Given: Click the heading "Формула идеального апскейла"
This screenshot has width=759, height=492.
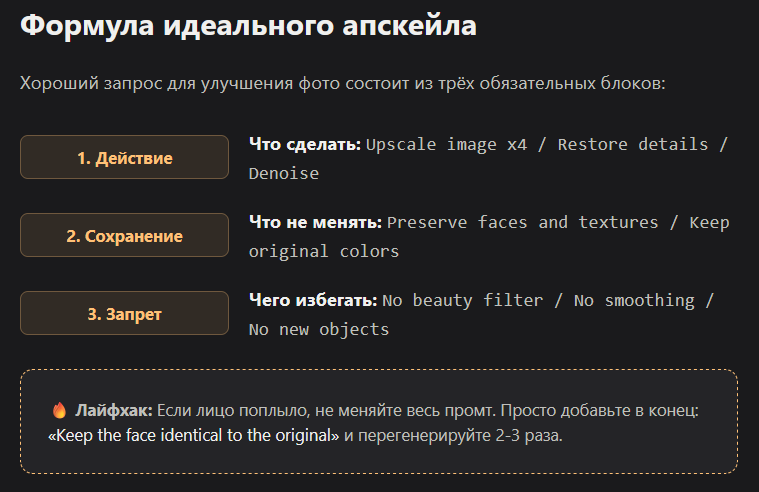Looking at the screenshot, I should pyautogui.click(x=248, y=26).
